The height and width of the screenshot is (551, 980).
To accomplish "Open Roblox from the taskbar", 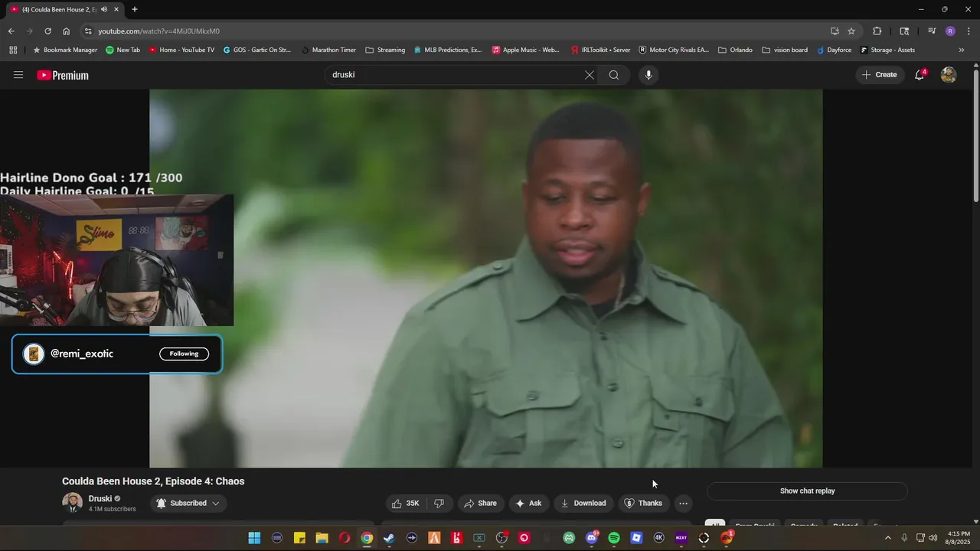I will point(636,538).
